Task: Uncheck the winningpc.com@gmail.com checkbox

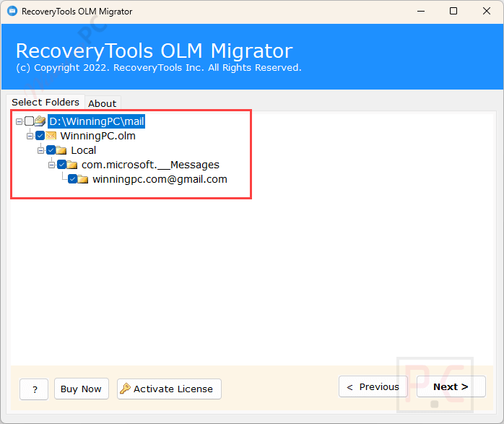Action: (73, 179)
